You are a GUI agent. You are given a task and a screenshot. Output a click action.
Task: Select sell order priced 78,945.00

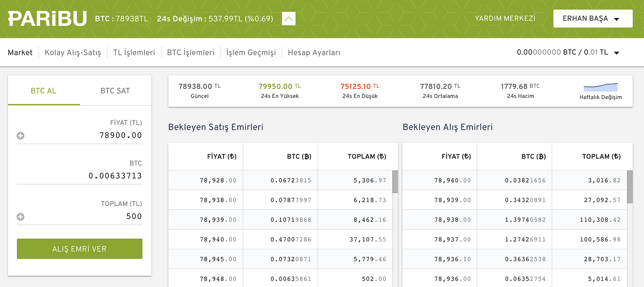280,259
